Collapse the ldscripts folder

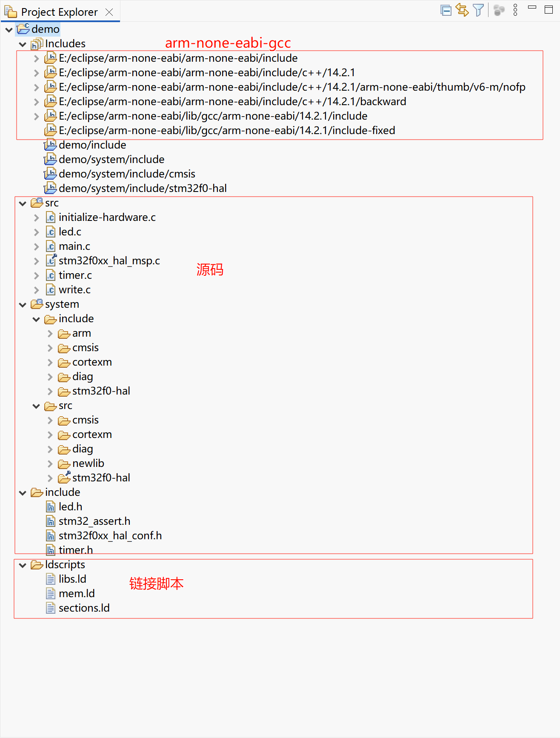tap(23, 565)
